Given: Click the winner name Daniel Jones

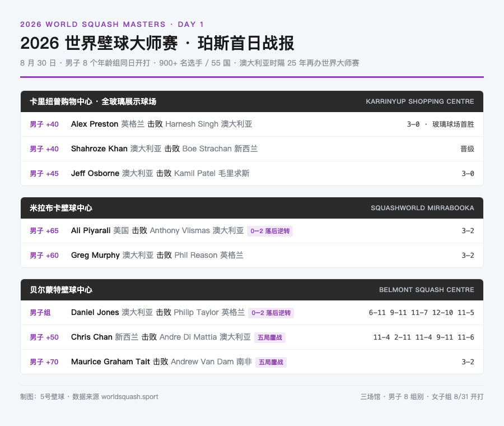Looking at the screenshot, I should (x=95, y=312).
